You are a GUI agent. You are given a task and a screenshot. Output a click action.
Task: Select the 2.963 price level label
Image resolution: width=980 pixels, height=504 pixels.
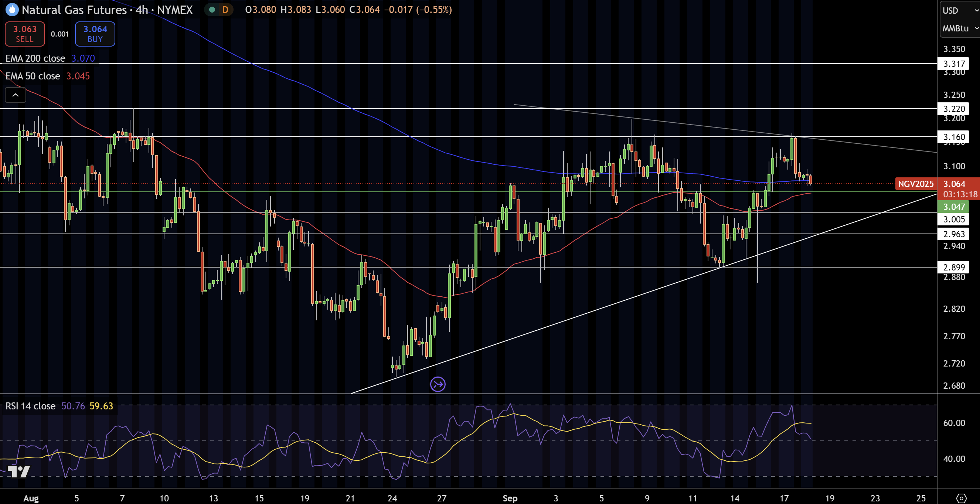pyautogui.click(x=953, y=234)
